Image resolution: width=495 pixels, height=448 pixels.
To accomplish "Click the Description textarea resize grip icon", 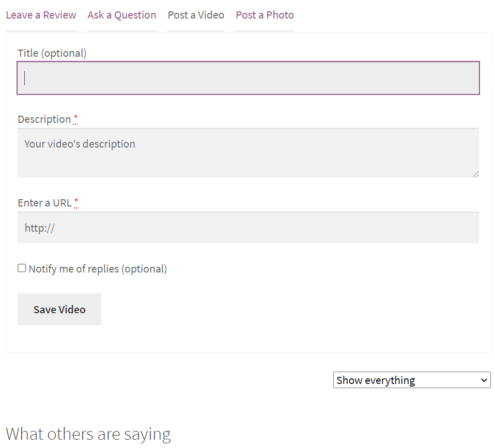I will pyautogui.click(x=476, y=174).
